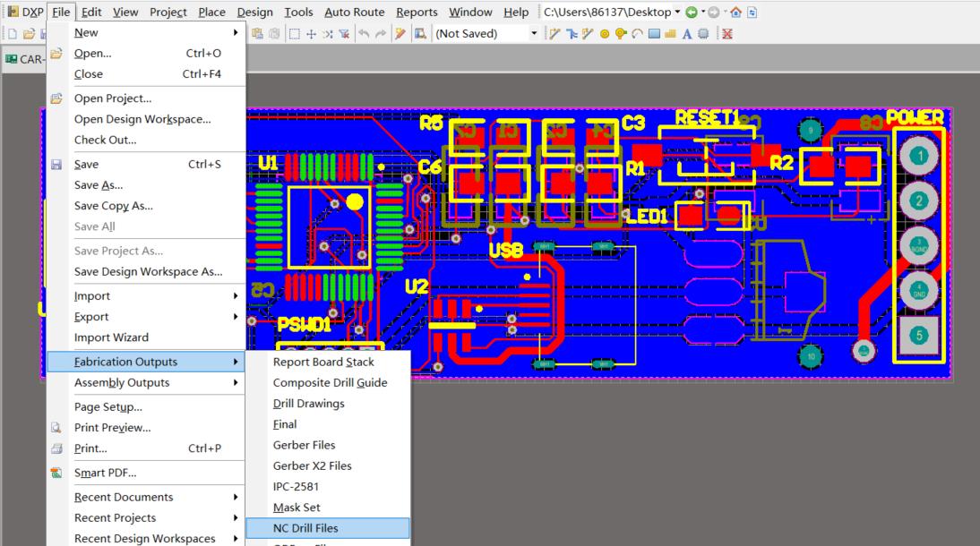Click the rubber stamp toolbar icon
The height and width of the screenshot is (546, 980).
274,34
